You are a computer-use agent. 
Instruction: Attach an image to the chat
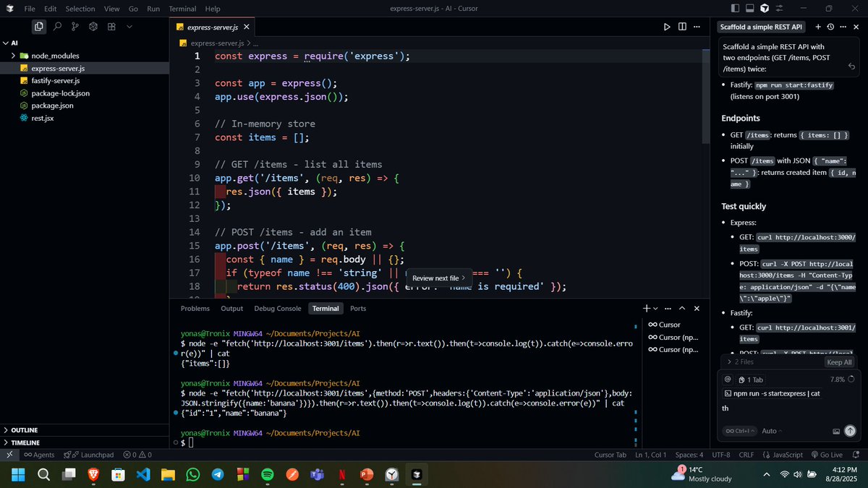pos(836,431)
